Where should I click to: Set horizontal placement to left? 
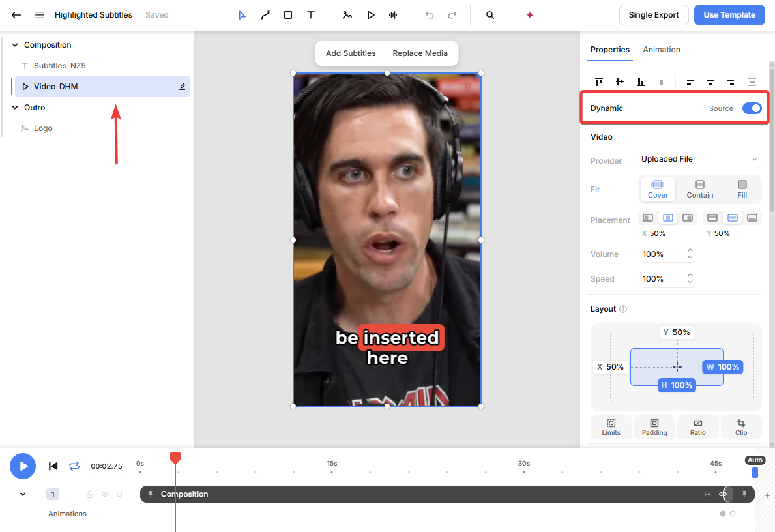(x=648, y=218)
